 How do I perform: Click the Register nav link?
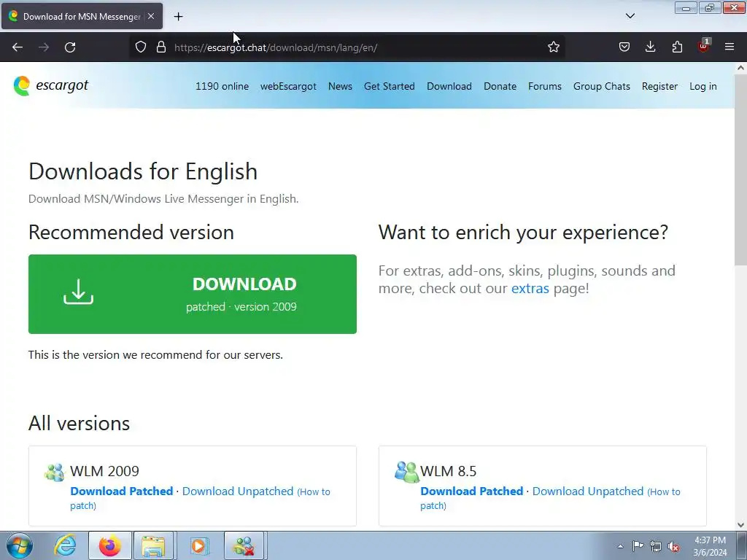[x=659, y=86]
